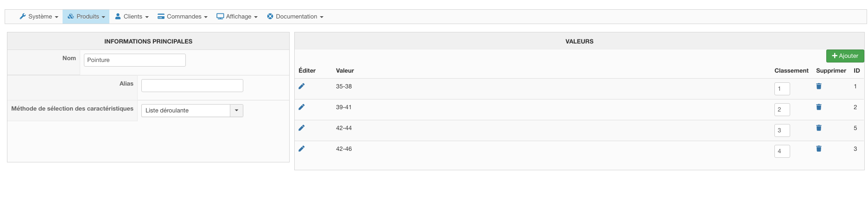Viewport: 868px width, 217px height.
Task: Click the Classement field of 42-46
Action: coord(782,151)
